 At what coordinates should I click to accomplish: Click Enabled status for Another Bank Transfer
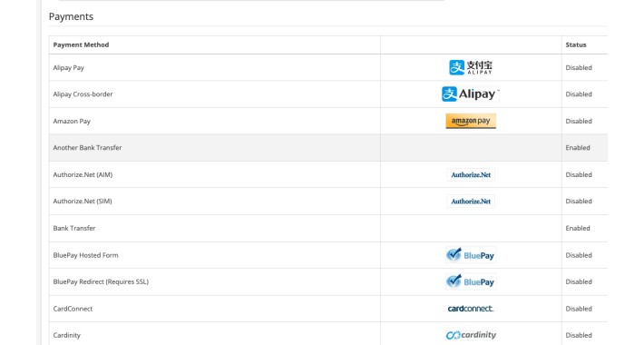pyautogui.click(x=578, y=148)
